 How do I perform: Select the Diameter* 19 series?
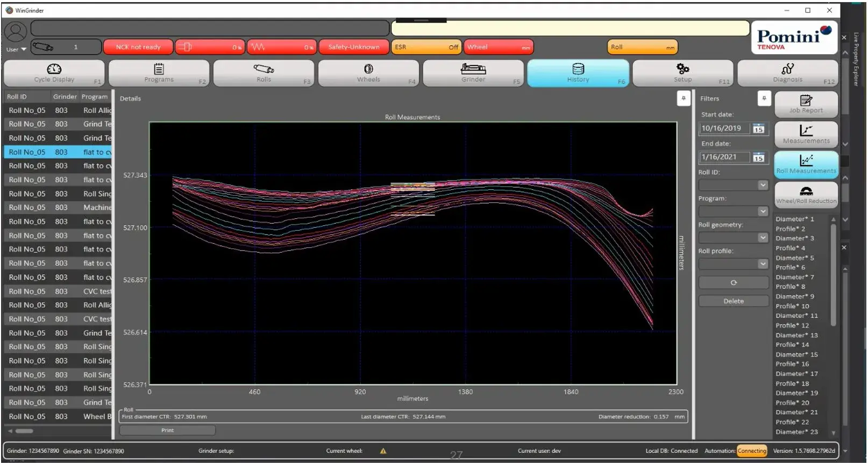796,393
